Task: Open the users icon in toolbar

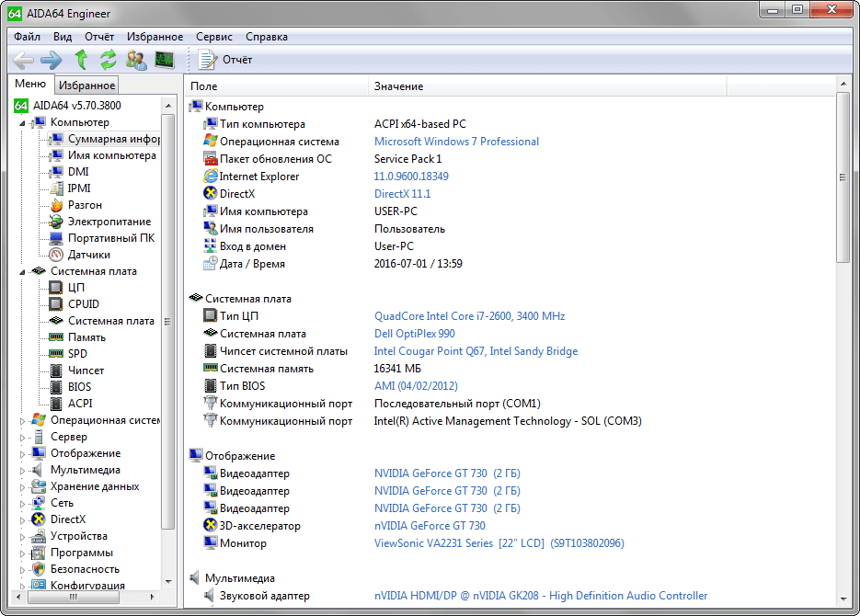Action: (136, 60)
